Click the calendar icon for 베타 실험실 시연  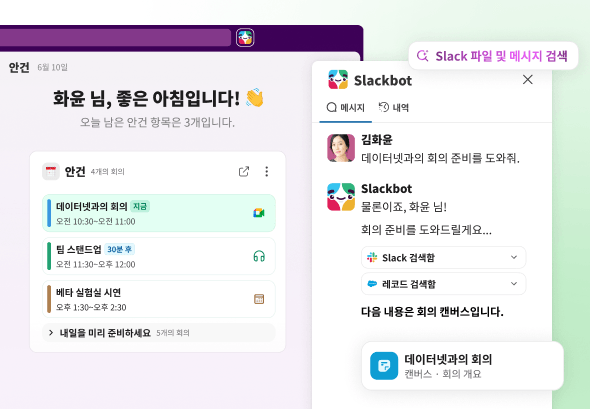259,299
